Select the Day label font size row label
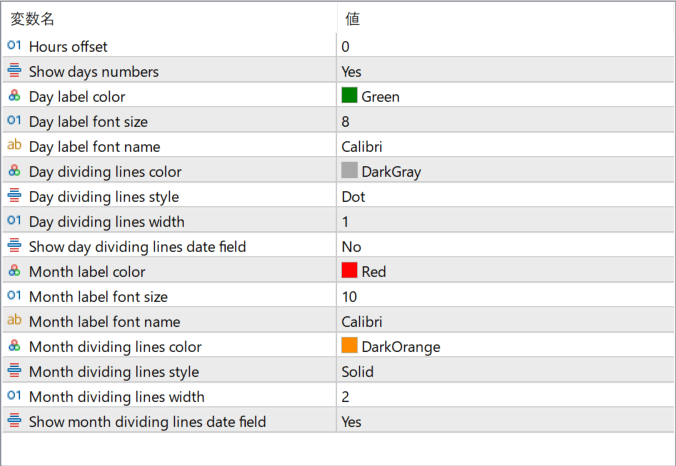The width and height of the screenshot is (676, 466). (x=88, y=122)
